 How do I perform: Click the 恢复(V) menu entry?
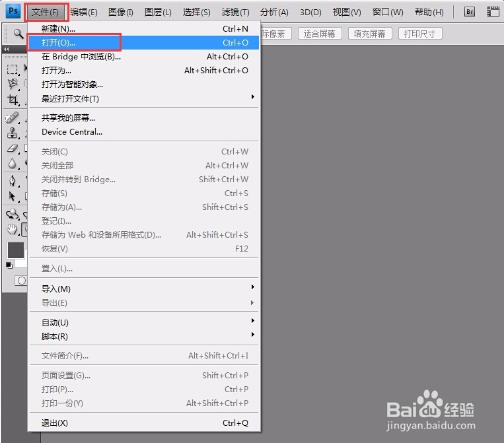(144, 249)
